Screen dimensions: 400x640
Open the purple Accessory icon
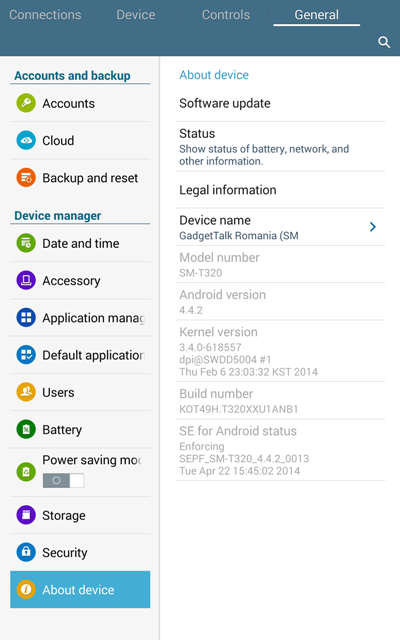point(26,280)
